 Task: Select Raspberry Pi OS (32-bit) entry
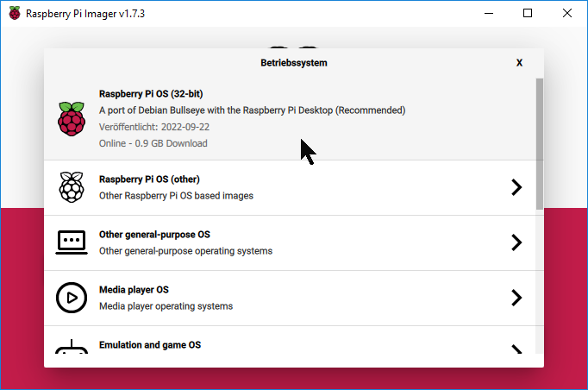[x=259, y=118]
